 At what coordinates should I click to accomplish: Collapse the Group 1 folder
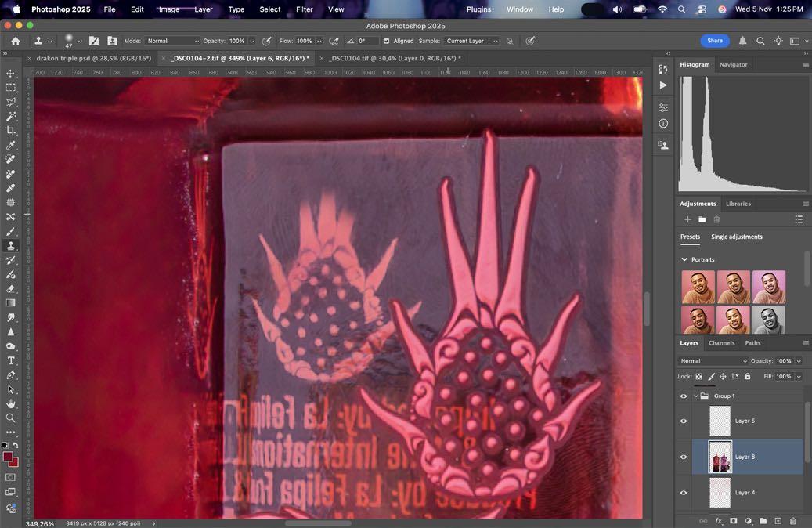pos(696,396)
